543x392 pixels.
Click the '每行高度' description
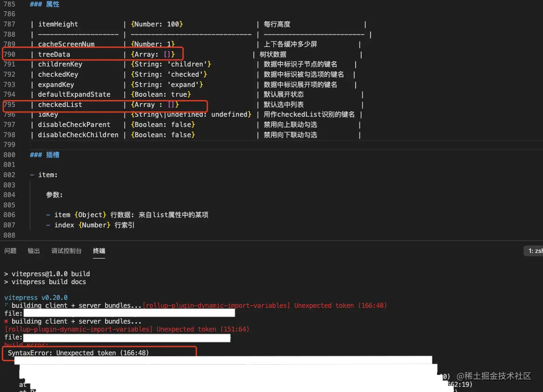tap(277, 24)
